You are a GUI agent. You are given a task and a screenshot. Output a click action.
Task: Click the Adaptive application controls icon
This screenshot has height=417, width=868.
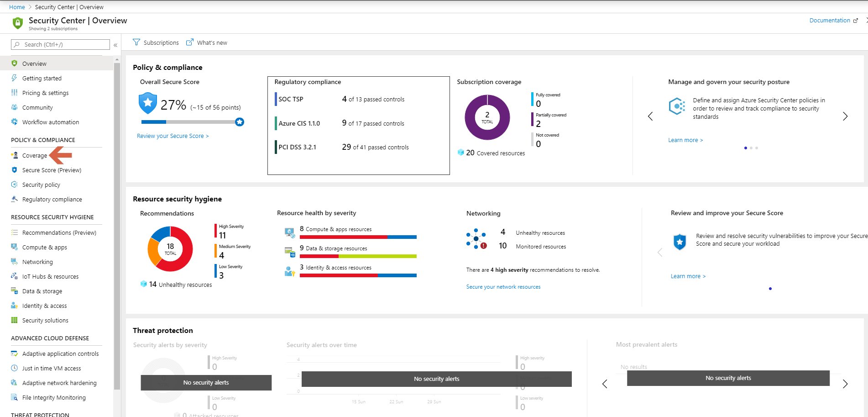pos(14,354)
